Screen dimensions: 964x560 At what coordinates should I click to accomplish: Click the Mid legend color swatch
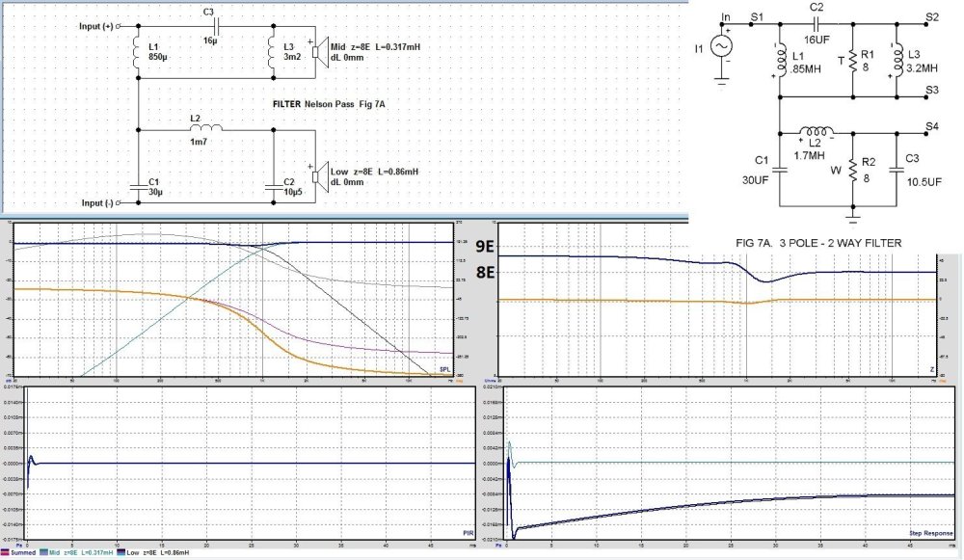click(42, 554)
